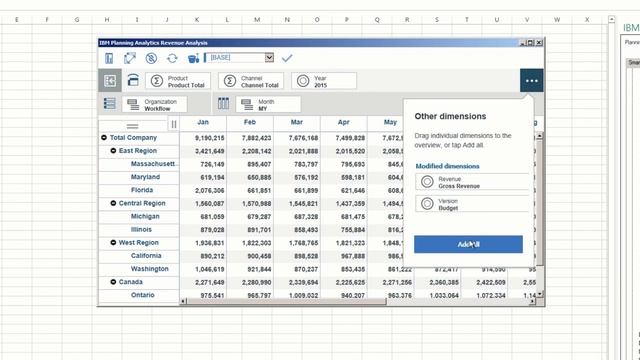
Task: Open the Product Total dimension tile
Action: [x=178, y=81]
